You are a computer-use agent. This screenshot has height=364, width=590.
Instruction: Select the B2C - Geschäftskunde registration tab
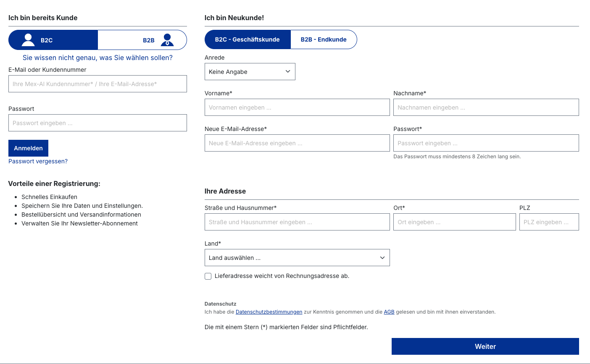248,39
